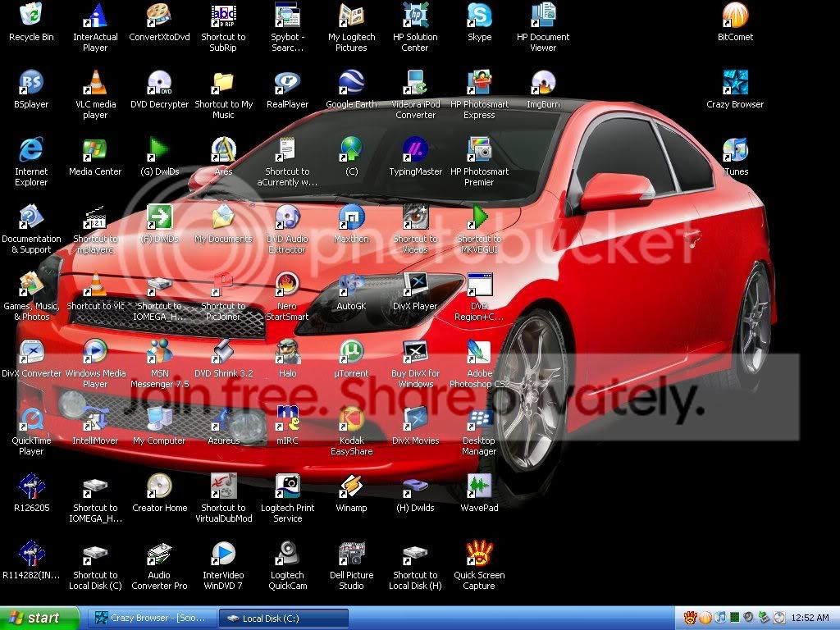The height and width of the screenshot is (630, 840).
Task: Open the Recycle Bin icon
Action: (x=31, y=16)
